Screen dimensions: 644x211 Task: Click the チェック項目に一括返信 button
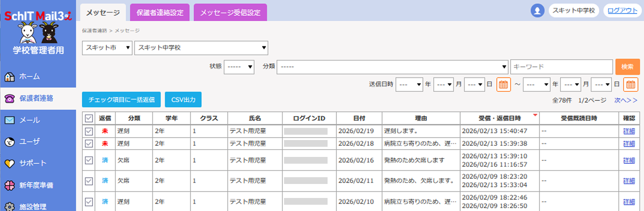coord(121,100)
